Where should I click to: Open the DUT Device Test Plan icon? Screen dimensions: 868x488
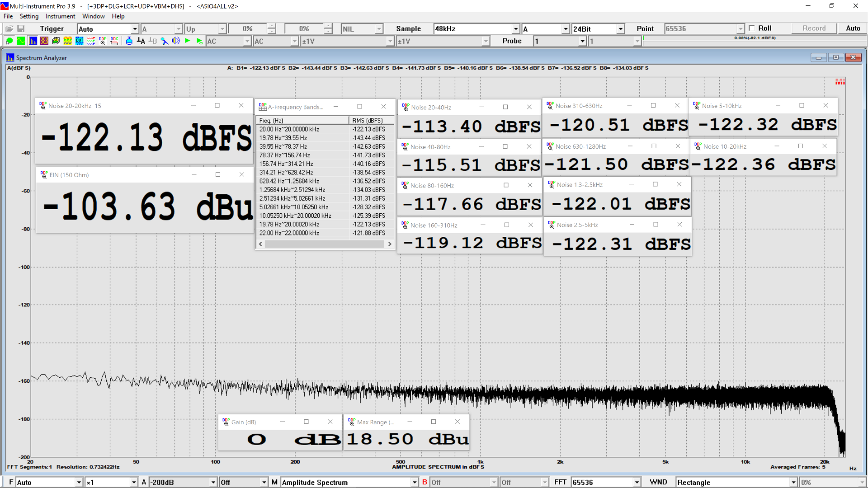(x=80, y=41)
